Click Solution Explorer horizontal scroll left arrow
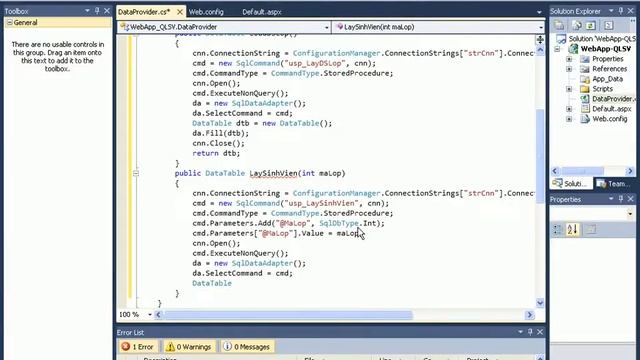The image size is (640, 360). point(554,171)
